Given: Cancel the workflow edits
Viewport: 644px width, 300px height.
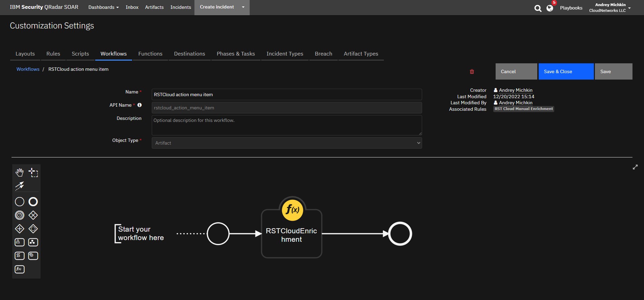Looking at the screenshot, I should point(516,71).
